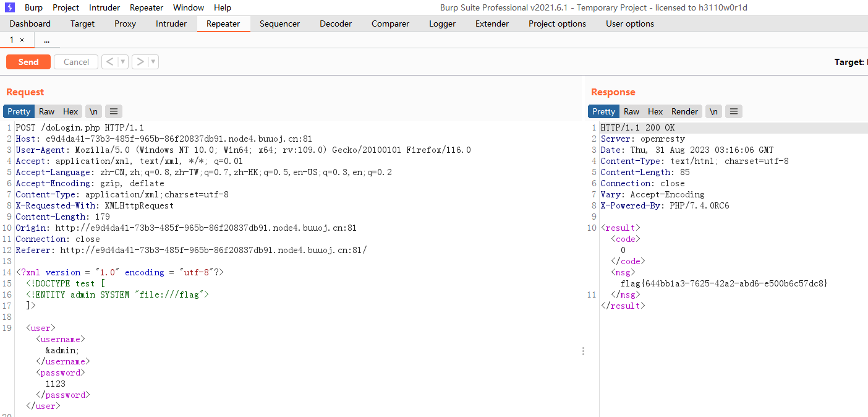Viewport: 868px width, 417px height.
Task: Open the Repeater menu in menu bar
Action: [147, 7]
